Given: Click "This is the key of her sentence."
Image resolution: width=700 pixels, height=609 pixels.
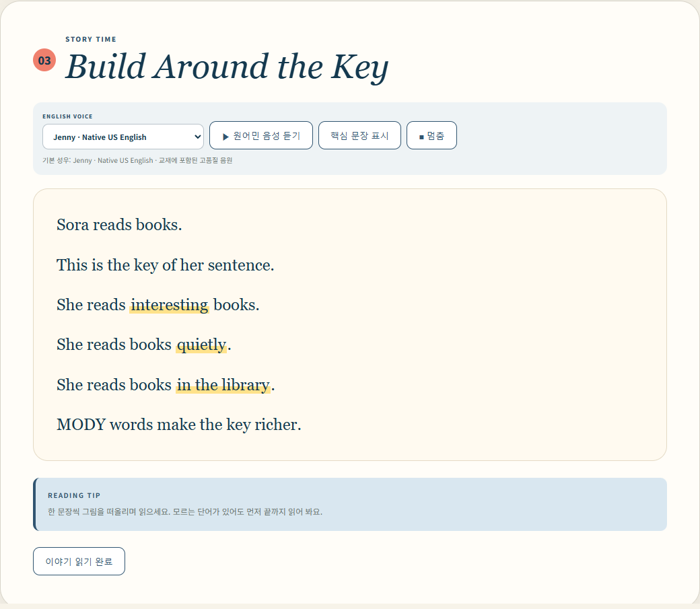Looking at the screenshot, I should (x=165, y=265).
